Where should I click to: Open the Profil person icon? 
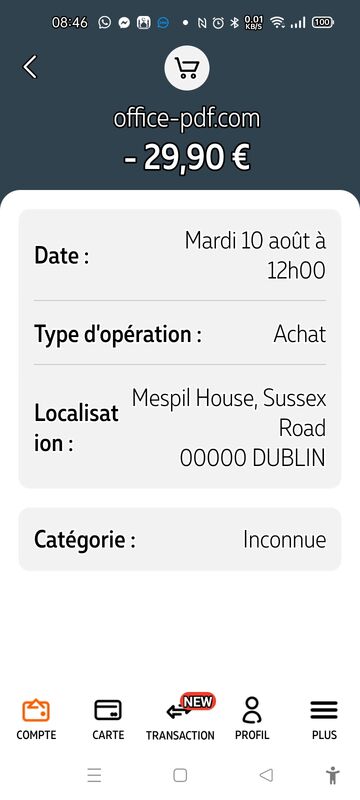252,710
